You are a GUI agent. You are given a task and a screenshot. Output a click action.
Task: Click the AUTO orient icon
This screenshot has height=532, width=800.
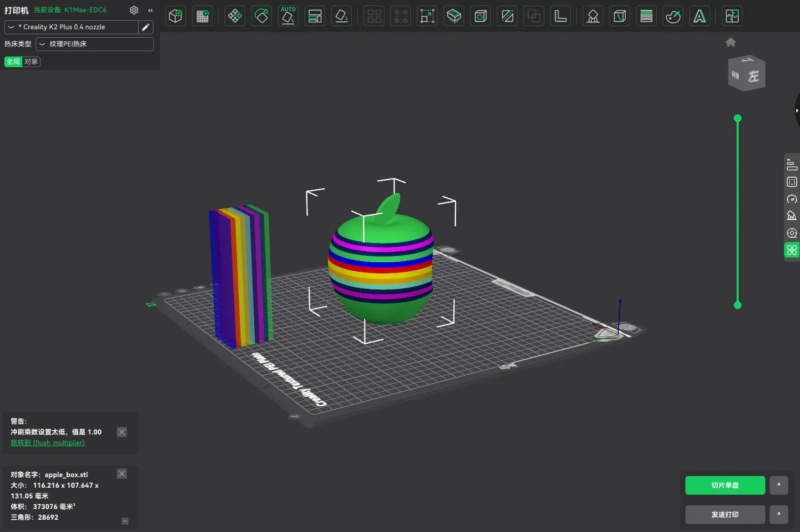coord(288,16)
